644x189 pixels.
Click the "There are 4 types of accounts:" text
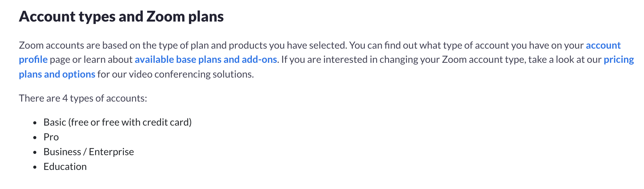tap(83, 98)
